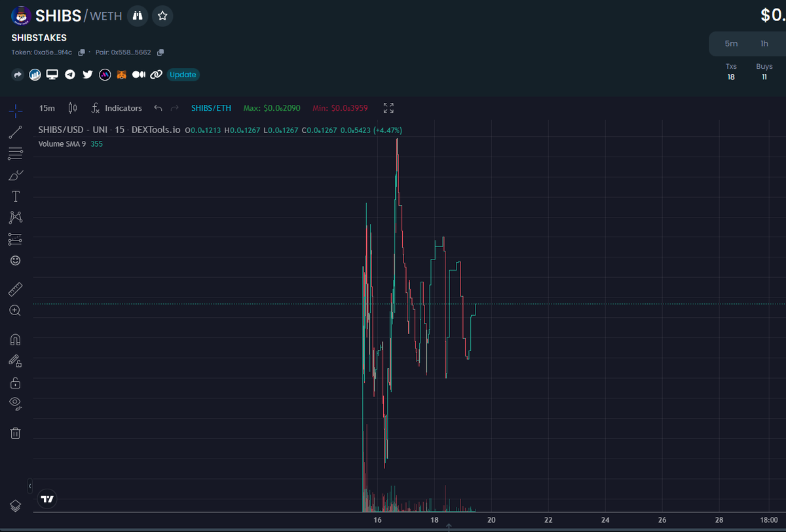This screenshot has width=786, height=532.
Task: Toggle stay in drawing mode
Action: coord(16,360)
